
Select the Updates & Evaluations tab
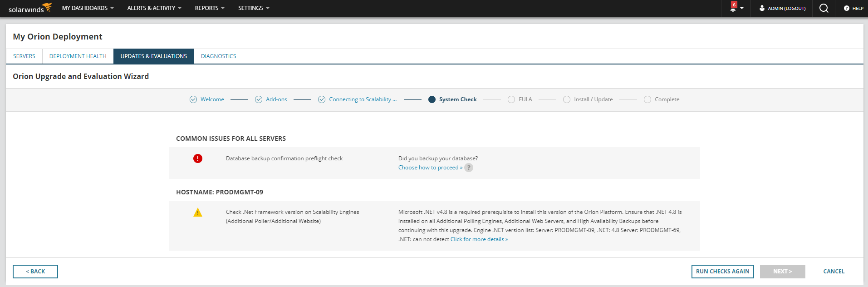(x=154, y=56)
